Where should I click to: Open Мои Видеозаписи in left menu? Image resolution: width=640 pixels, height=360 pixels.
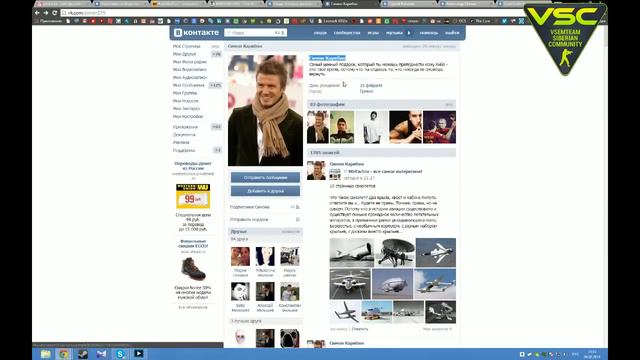[190, 70]
